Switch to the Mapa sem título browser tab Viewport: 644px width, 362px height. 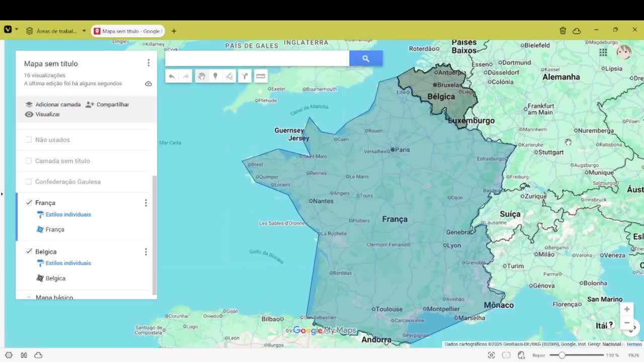(127, 31)
